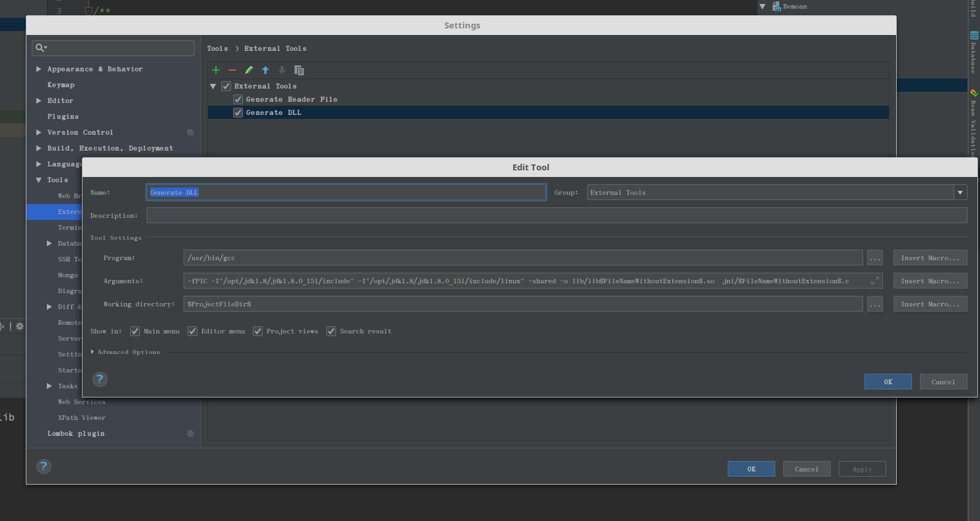Copy the selected tool icon

[299, 70]
